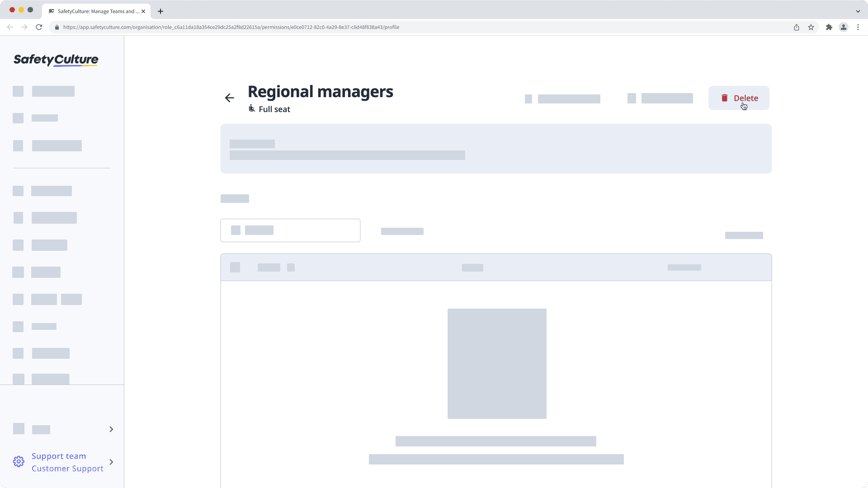
Task: Open the settings gear beside Support team
Action: [x=19, y=461]
